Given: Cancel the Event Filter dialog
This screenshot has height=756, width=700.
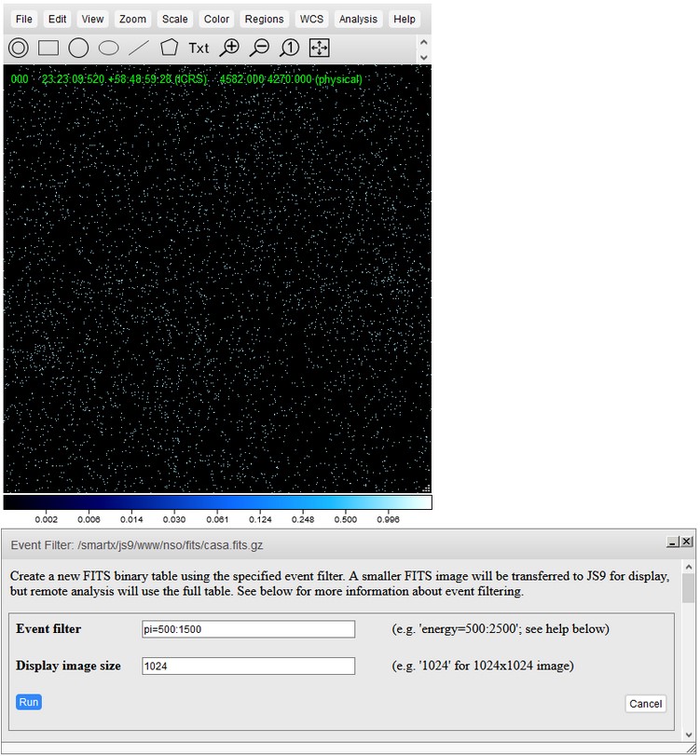Looking at the screenshot, I should [x=645, y=704].
